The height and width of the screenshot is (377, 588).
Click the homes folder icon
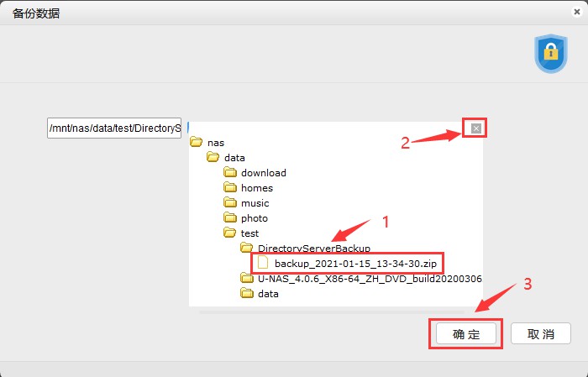click(x=230, y=188)
